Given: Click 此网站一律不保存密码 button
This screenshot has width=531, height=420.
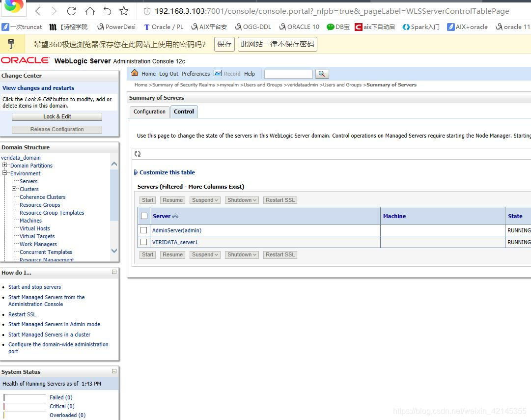Looking at the screenshot, I should (278, 44).
